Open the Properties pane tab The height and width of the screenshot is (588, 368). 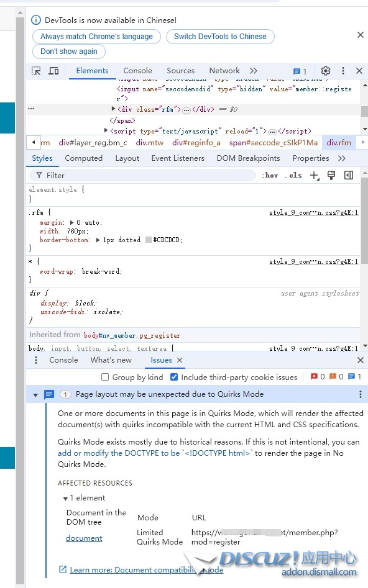coord(311,158)
